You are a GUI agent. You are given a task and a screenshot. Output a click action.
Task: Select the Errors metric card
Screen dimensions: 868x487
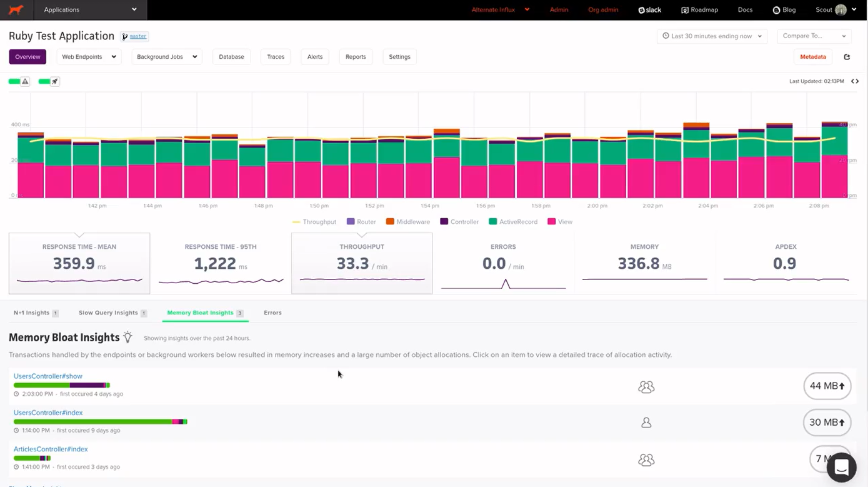[x=503, y=263]
